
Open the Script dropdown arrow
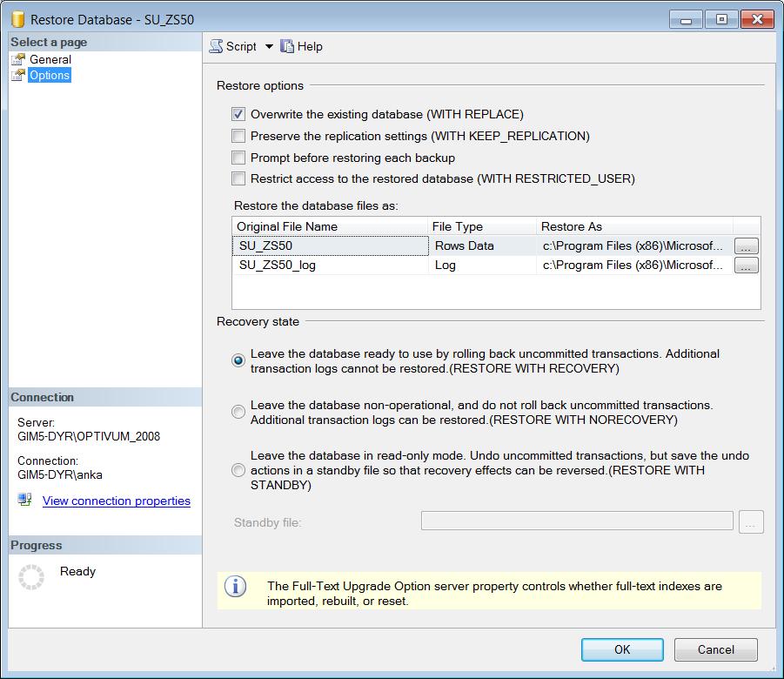pyautogui.click(x=269, y=46)
